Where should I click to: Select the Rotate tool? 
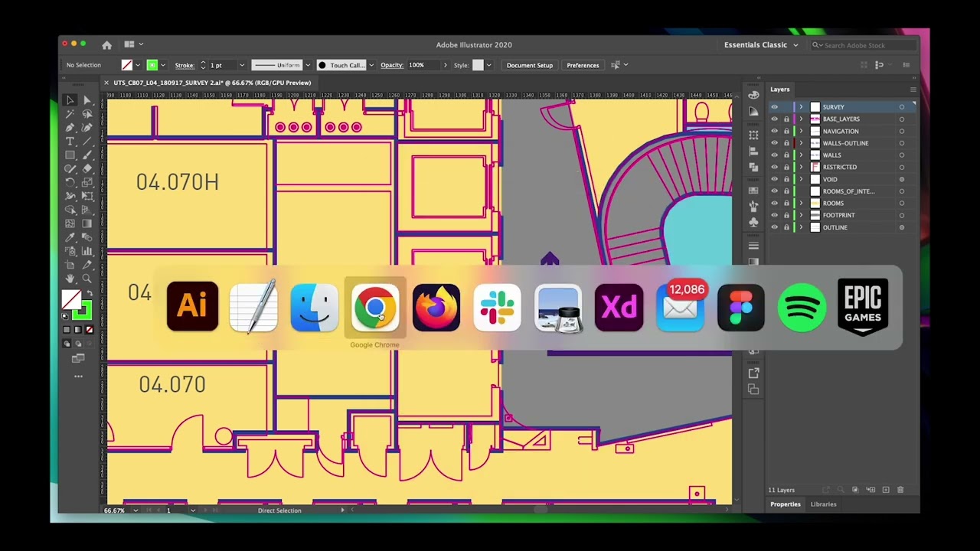[70, 182]
